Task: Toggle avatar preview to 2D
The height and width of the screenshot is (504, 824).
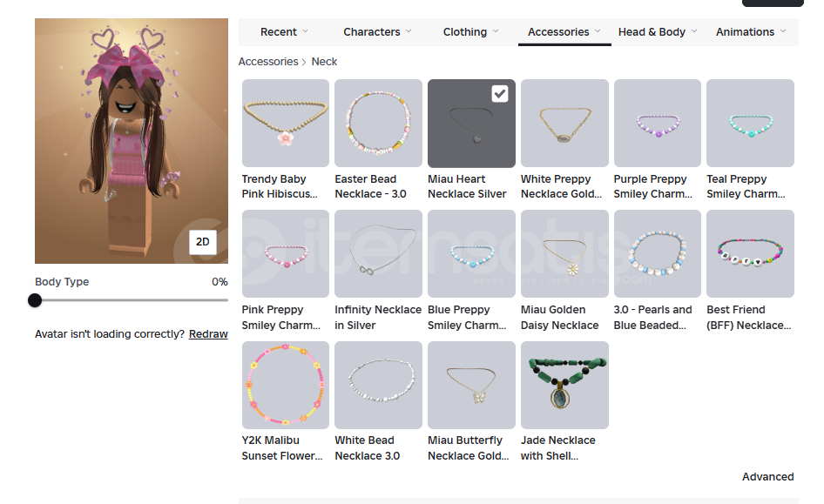Action: click(x=202, y=242)
